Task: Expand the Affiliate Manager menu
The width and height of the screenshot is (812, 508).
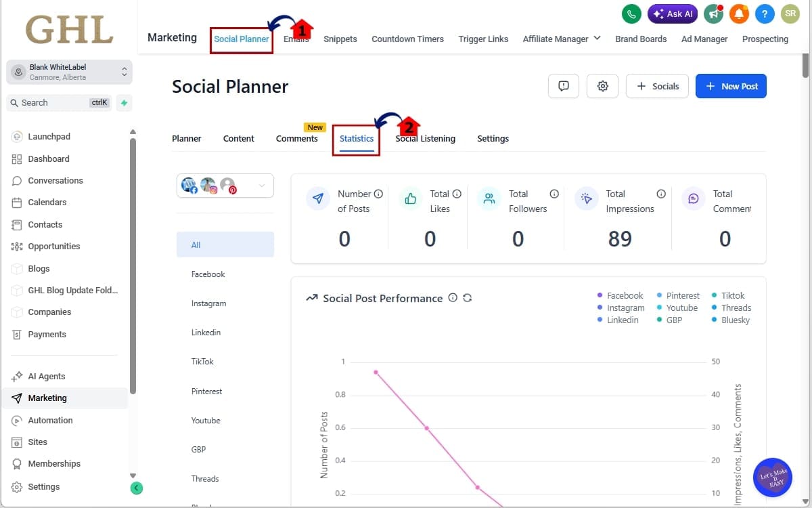Action: (x=561, y=39)
